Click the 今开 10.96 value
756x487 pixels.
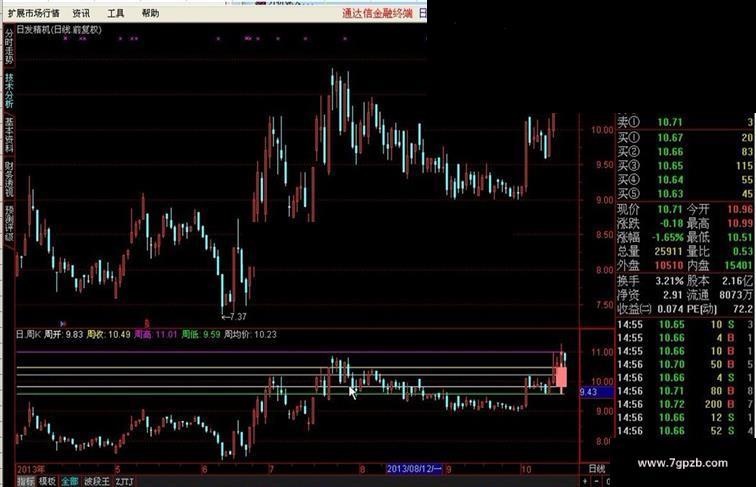click(x=740, y=209)
